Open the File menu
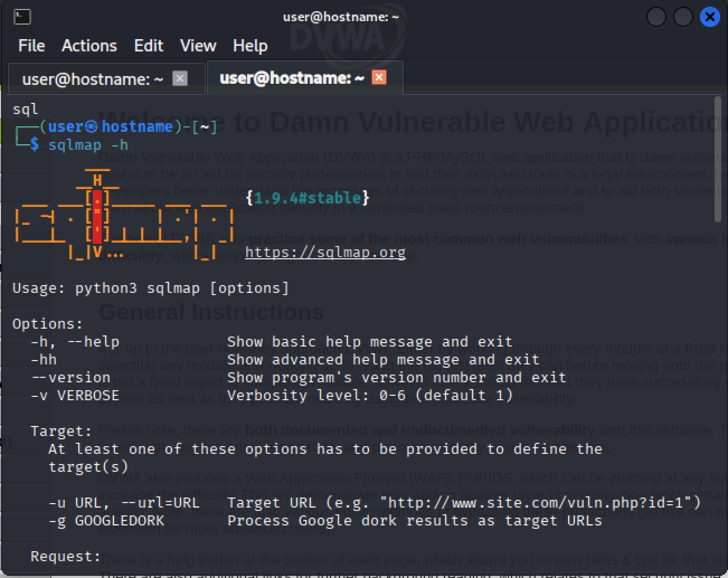Image resolution: width=728 pixels, height=578 pixels. coord(31,45)
